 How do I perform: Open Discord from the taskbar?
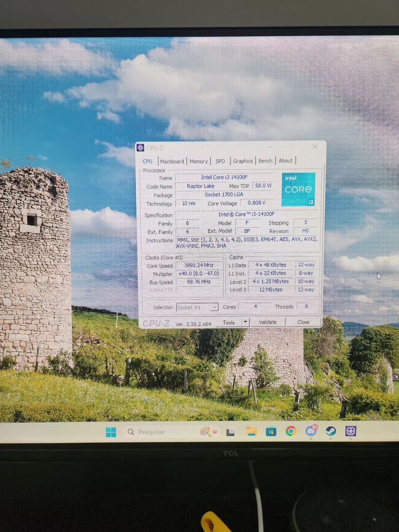tap(311, 431)
